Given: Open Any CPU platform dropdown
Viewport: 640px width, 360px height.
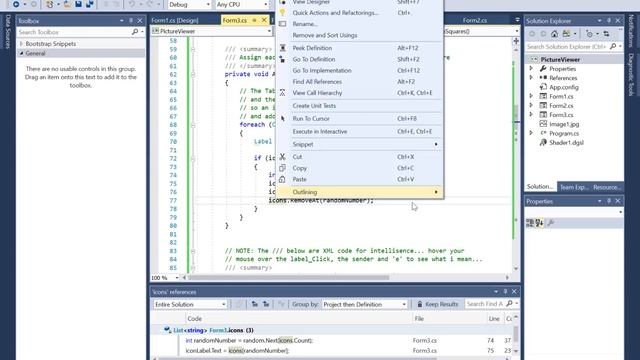Looking at the screenshot, I should [242, 4].
